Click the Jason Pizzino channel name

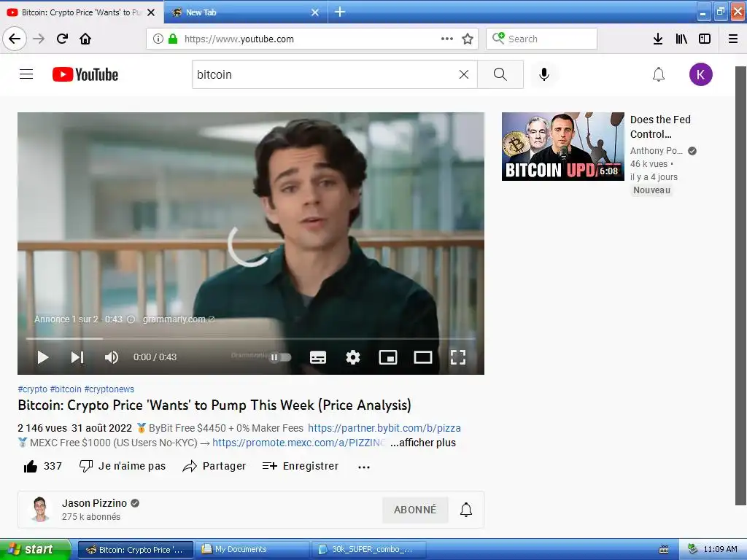94,503
